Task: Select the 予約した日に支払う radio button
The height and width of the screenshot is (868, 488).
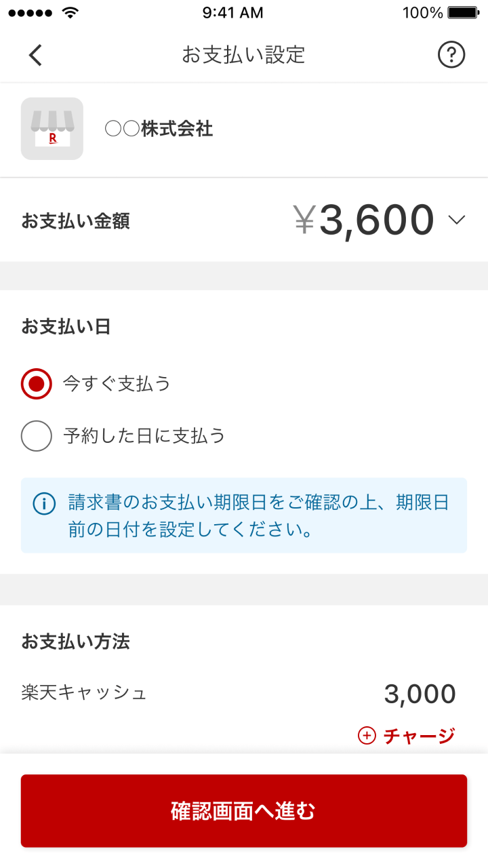Action: [37, 435]
